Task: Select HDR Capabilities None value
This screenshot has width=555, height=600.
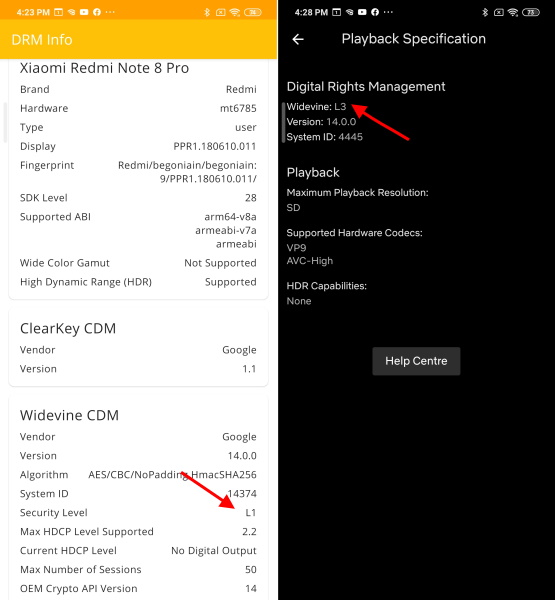Action: (x=299, y=301)
